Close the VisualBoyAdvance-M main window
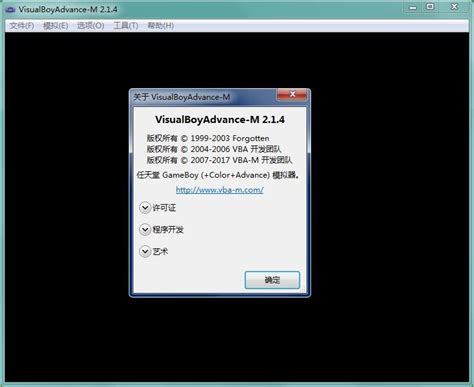This screenshot has height=387, width=474. tap(454, 7)
